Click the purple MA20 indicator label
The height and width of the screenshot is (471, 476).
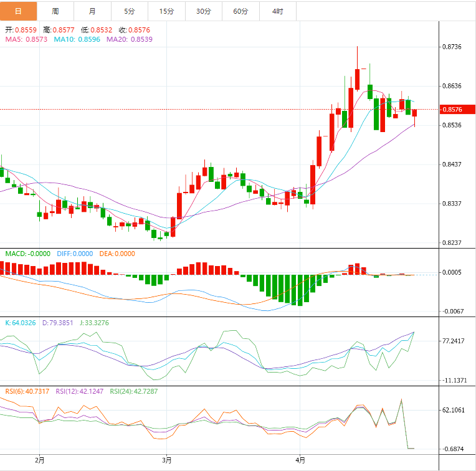click(x=129, y=39)
